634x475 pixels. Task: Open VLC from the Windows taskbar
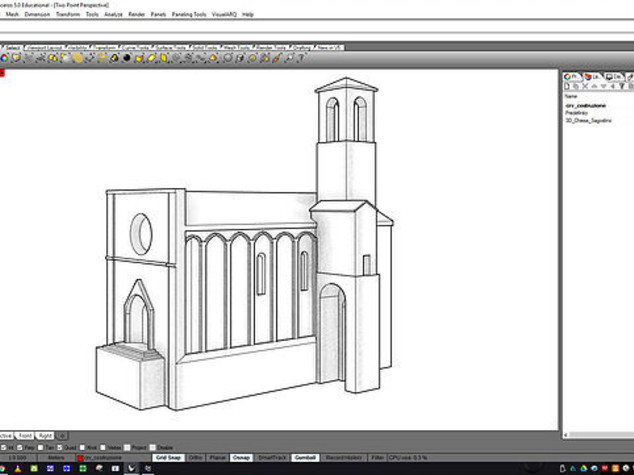[x=18, y=469]
